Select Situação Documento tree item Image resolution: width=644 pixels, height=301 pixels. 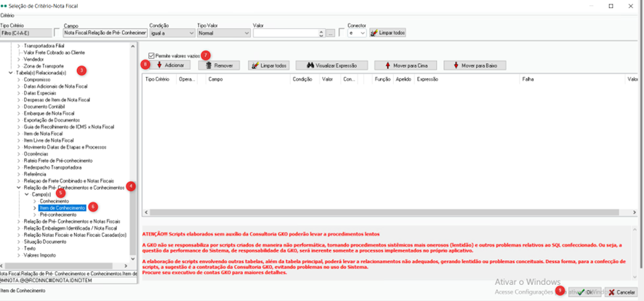point(44,242)
